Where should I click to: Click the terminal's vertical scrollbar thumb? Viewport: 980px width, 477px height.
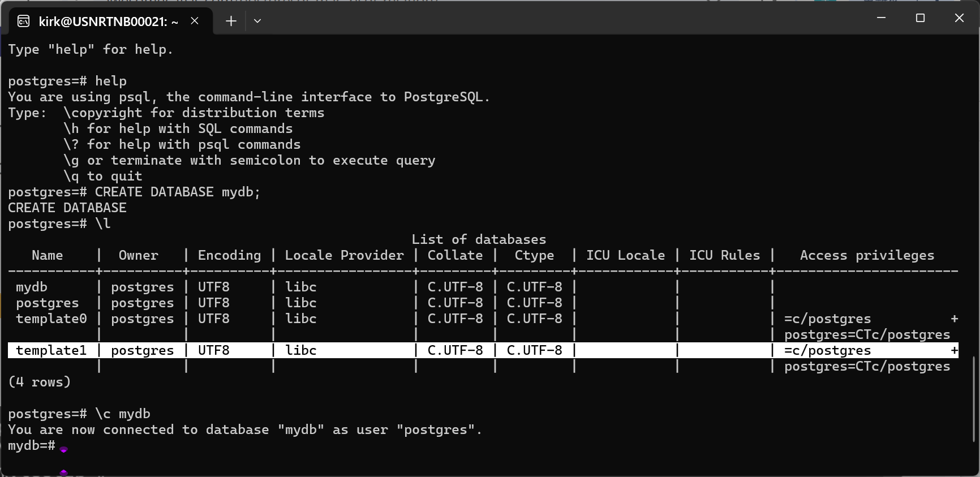tap(974, 398)
